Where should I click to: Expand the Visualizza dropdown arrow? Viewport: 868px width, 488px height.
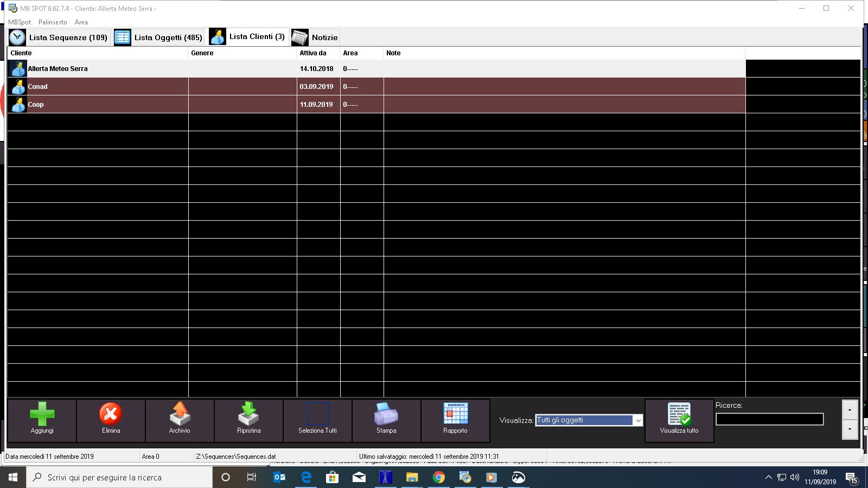pos(638,420)
